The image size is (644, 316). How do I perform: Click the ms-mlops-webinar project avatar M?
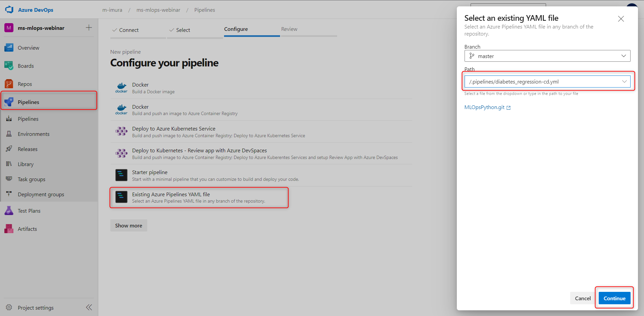coord(9,28)
